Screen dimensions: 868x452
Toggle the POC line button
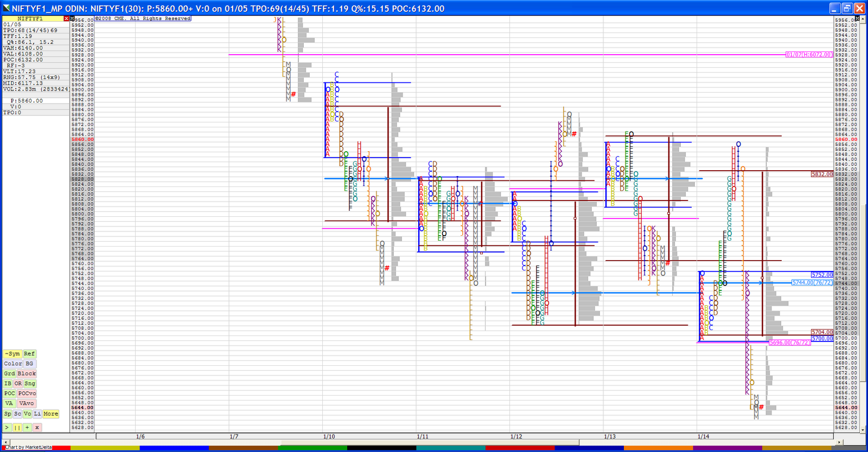click(x=10, y=393)
